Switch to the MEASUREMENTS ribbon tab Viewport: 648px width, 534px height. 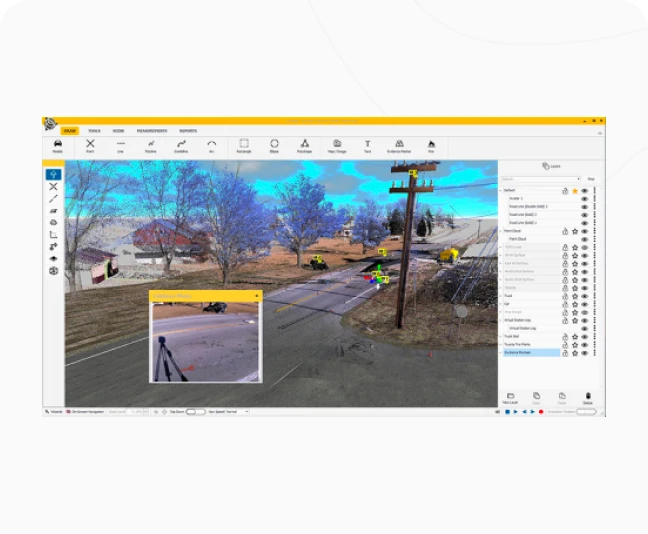pyautogui.click(x=152, y=131)
